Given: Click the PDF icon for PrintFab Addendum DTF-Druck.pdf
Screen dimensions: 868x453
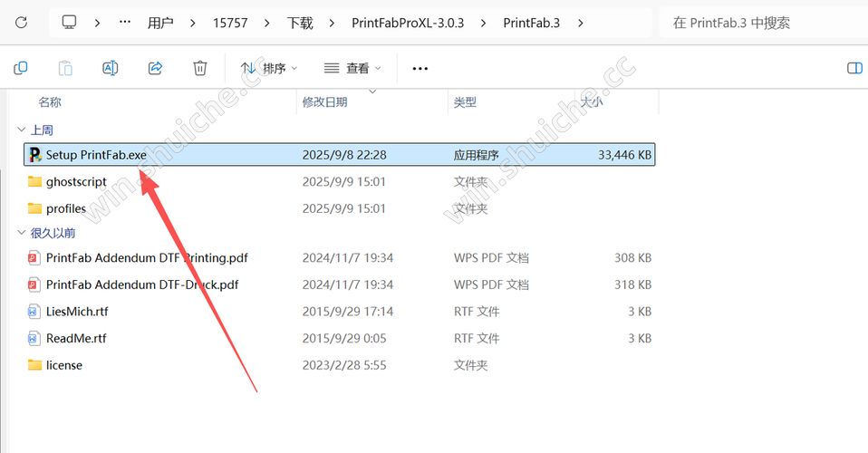Looking at the screenshot, I should click(x=34, y=284).
